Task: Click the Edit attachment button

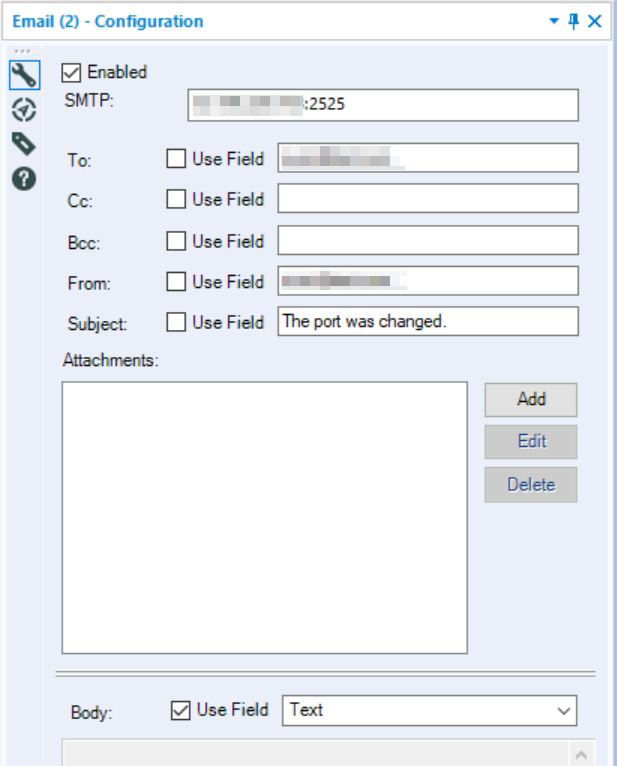Action: pyautogui.click(x=531, y=442)
